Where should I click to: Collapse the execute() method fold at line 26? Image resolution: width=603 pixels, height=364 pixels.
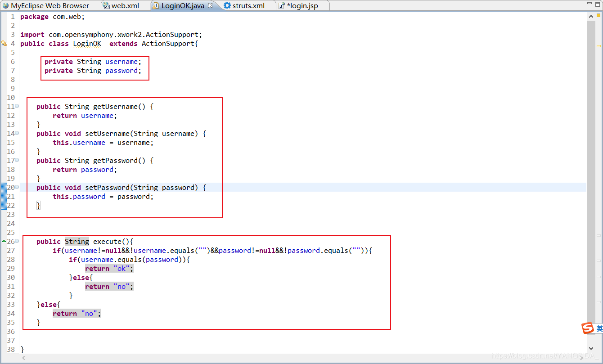17,241
